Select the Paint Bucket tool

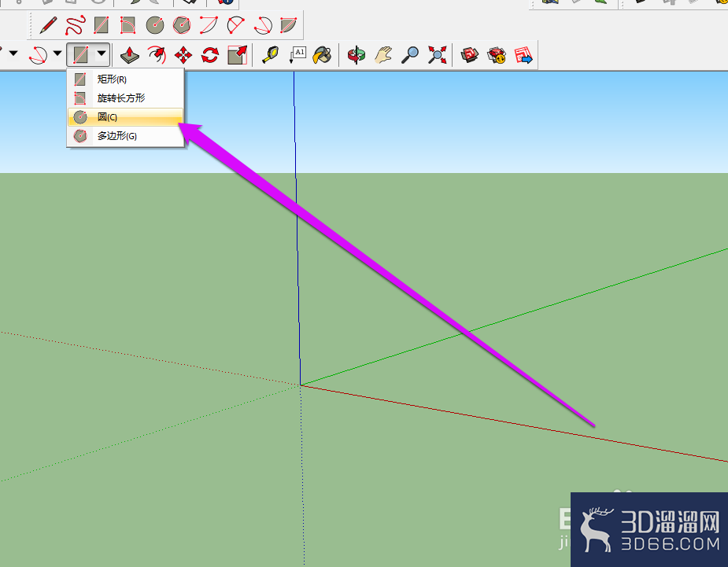322,55
